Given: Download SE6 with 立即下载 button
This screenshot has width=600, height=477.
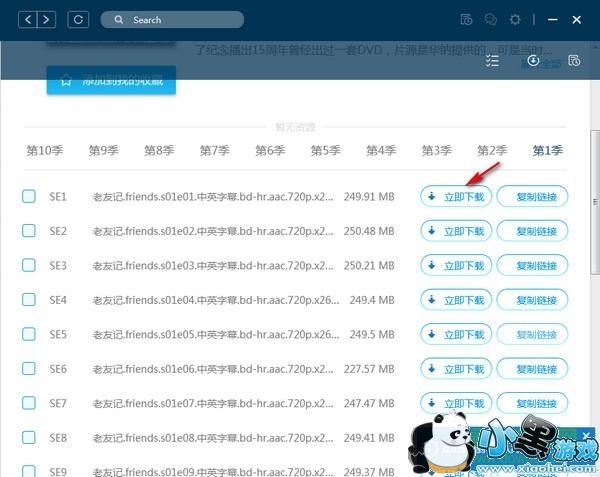Looking at the screenshot, I should [456, 369].
